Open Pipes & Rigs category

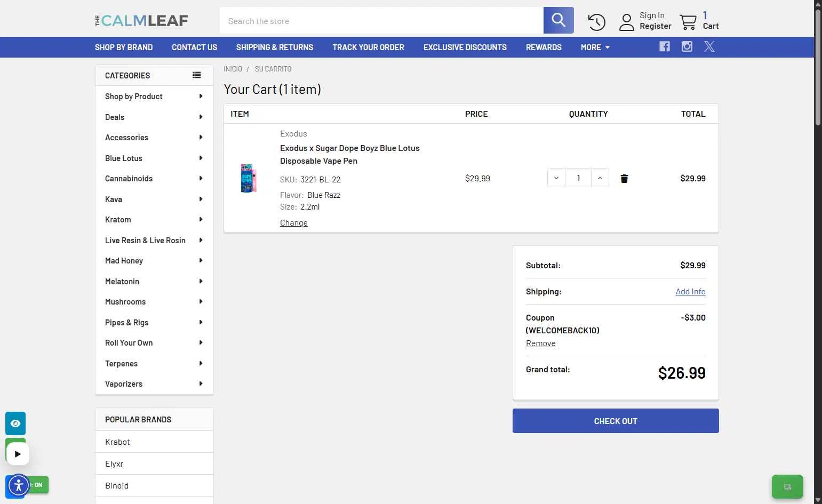coord(154,323)
